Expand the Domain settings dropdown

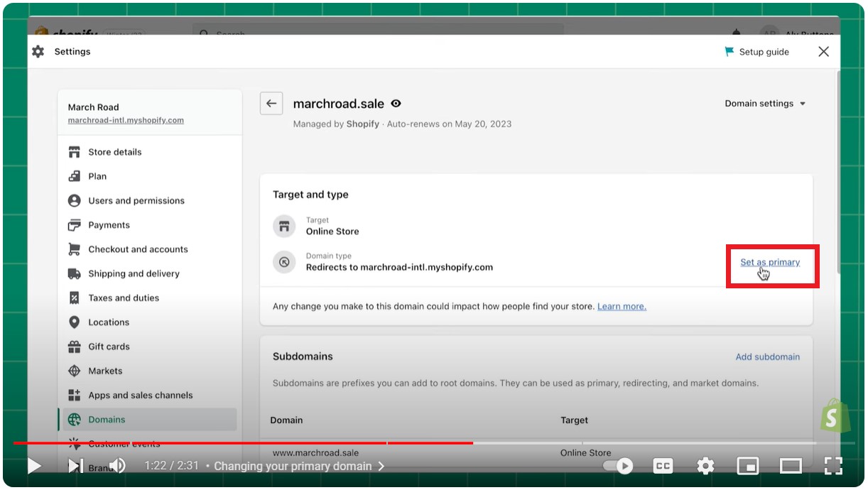(x=765, y=104)
